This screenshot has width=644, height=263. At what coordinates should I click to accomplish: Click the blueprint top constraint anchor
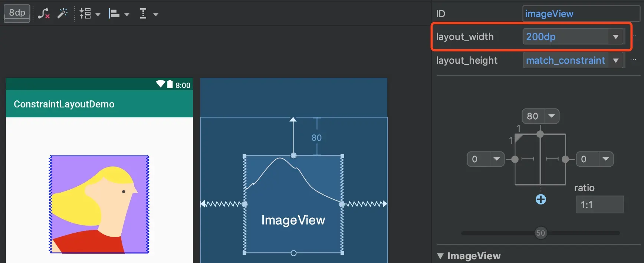tap(293, 156)
